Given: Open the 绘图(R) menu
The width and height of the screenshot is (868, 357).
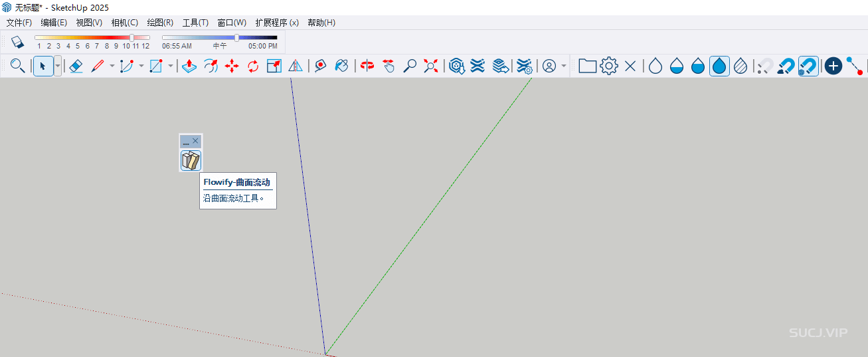Looking at the screenshot, I should coord(160,23).
